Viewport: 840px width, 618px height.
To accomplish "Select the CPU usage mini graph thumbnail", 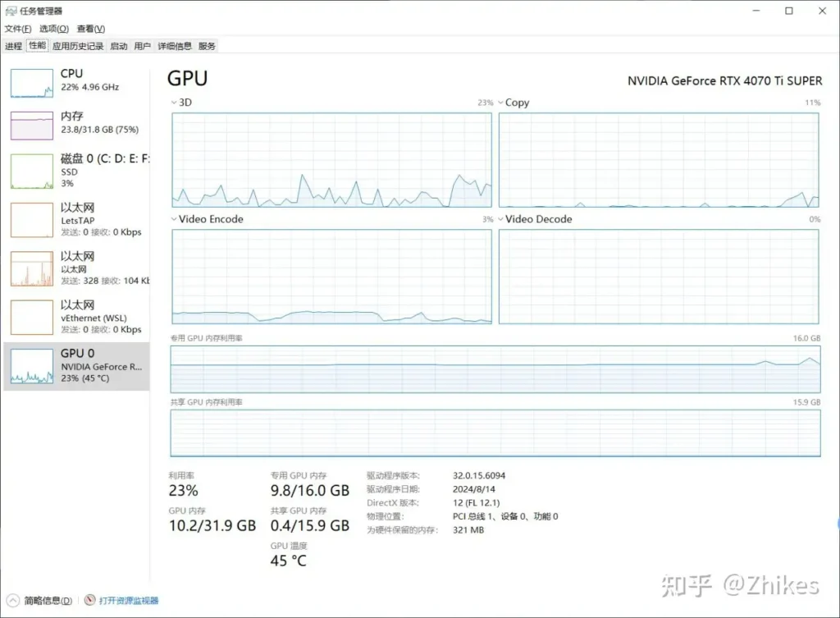I will click(31, 82).
